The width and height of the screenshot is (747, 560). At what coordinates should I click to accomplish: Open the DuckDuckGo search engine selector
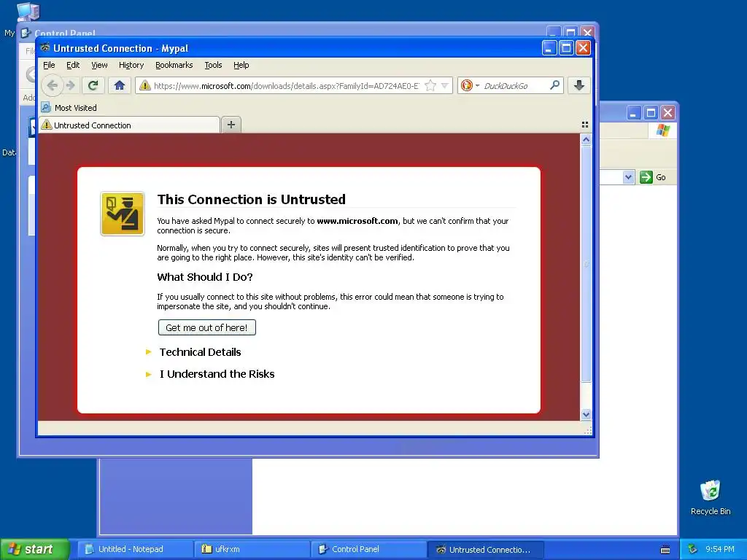pyautogui.click(x=470, y=86)
